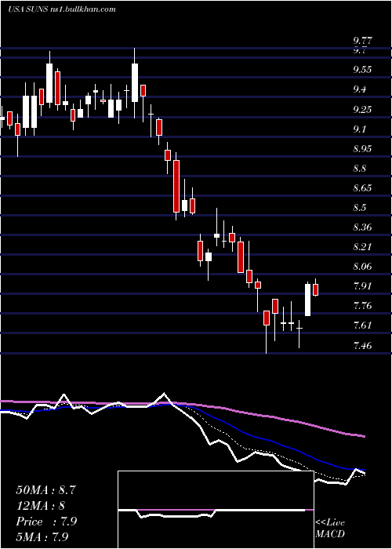Select the 9.77 price axis label
This screenshot has height=549, width=392.
362,42
